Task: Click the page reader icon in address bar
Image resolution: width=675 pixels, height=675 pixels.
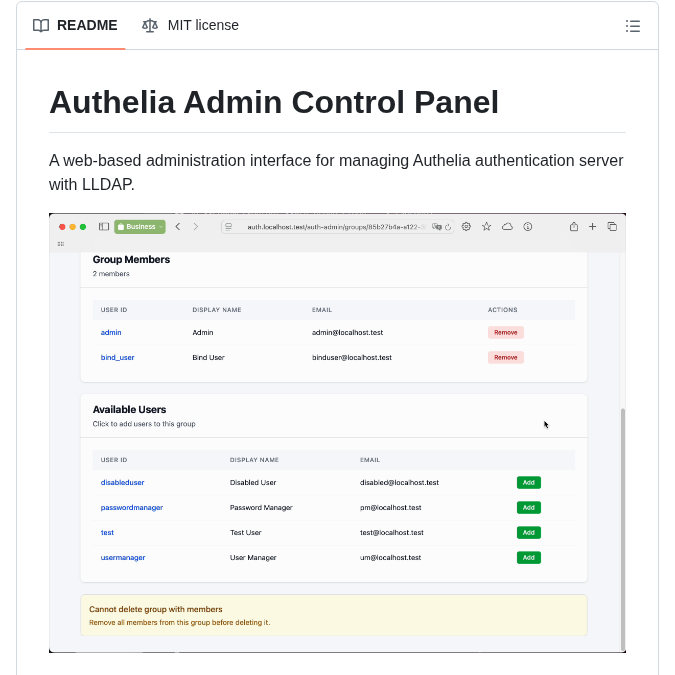Action: point(229,226)
